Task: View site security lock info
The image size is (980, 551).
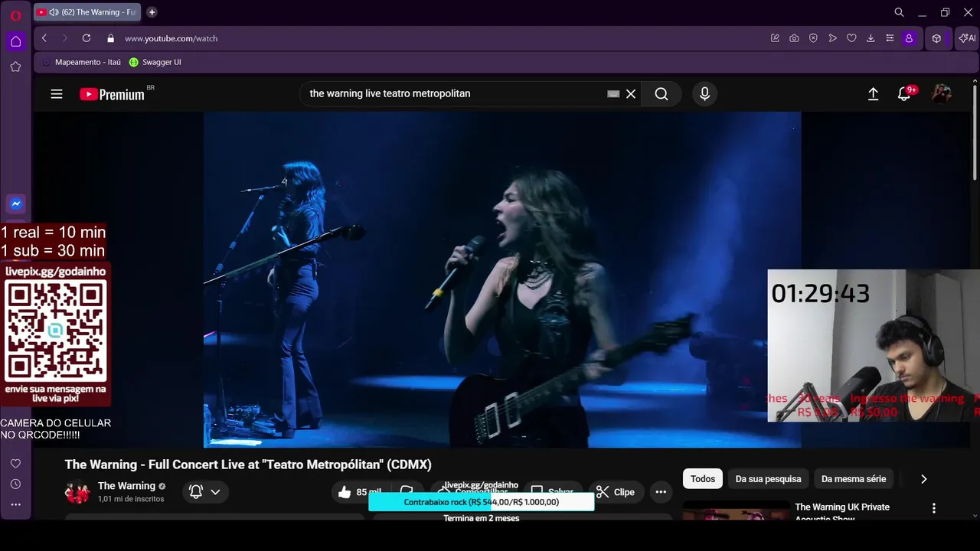Action: tap(111, 38)
